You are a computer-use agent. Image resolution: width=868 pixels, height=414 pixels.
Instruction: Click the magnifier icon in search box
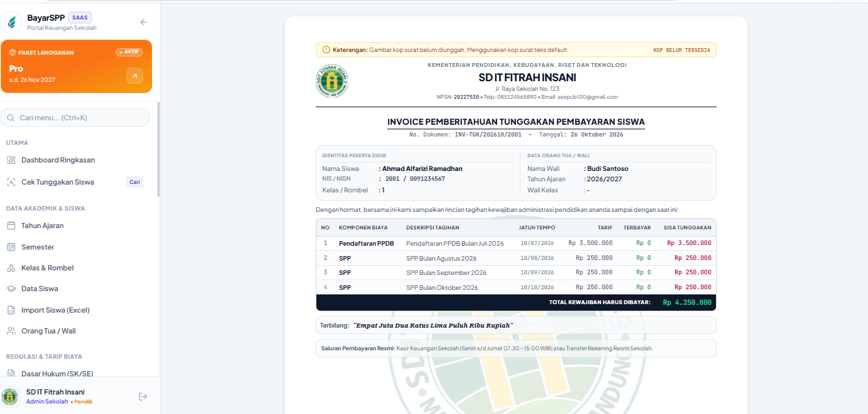coord(12,118)
